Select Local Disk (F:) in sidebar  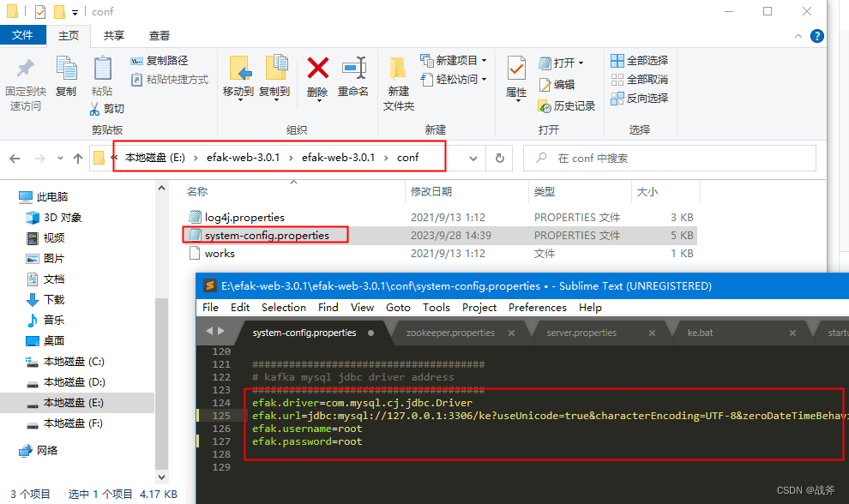[65, 423]
